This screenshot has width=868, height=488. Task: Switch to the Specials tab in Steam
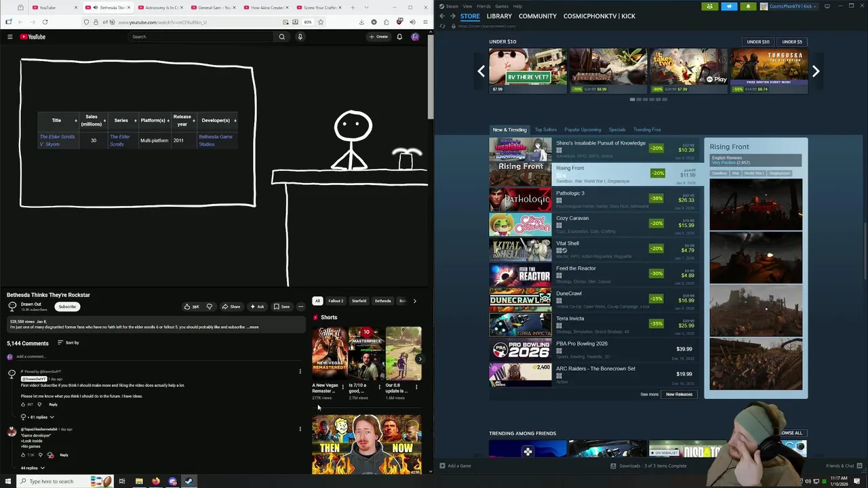pos(617,129)
